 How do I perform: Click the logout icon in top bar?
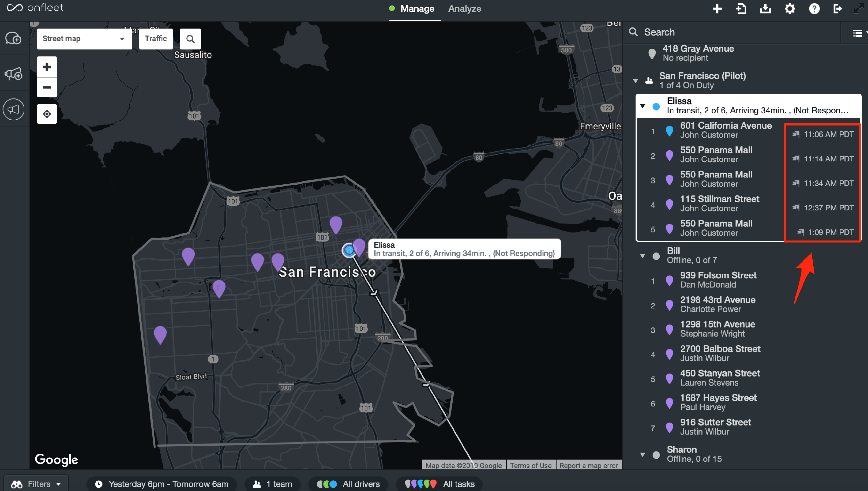click(838, 9)
